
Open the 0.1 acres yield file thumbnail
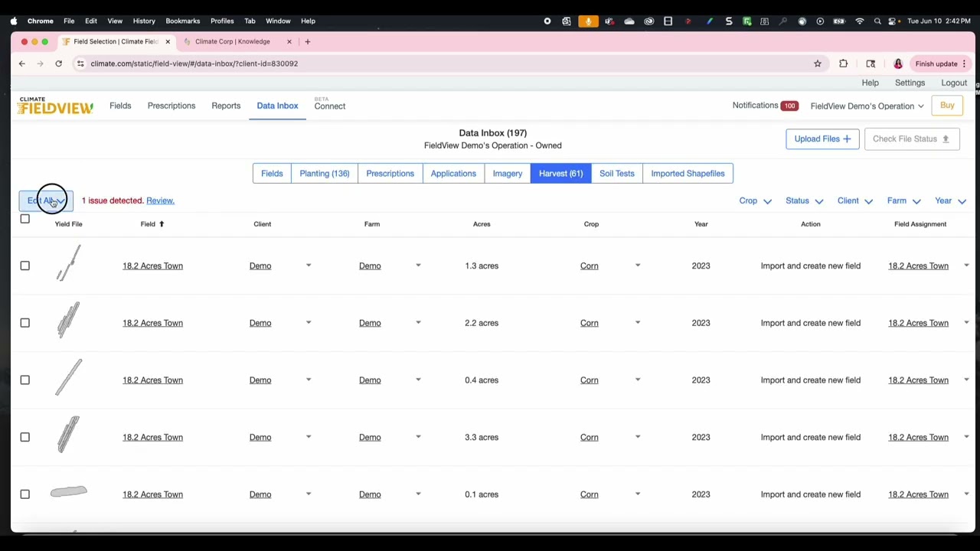click(69, 491)
